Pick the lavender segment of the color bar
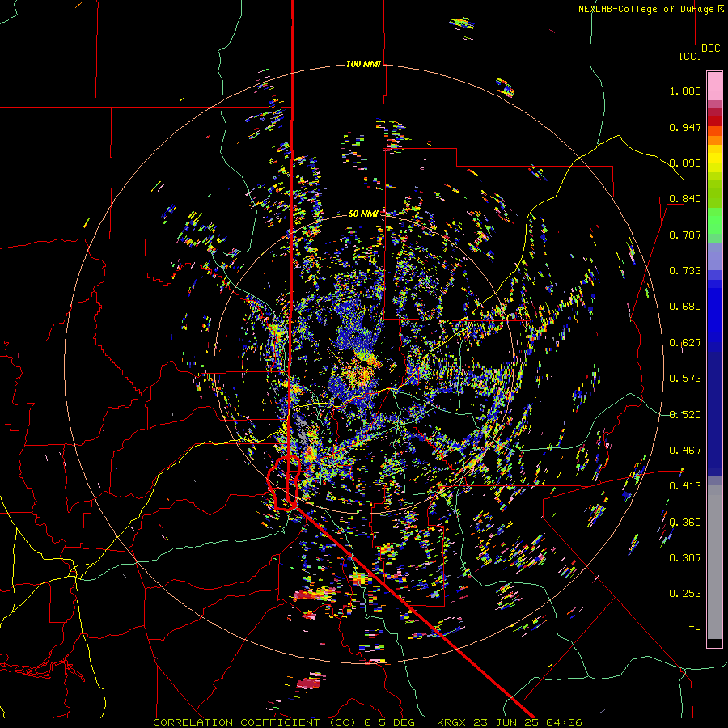 (714, 257)
